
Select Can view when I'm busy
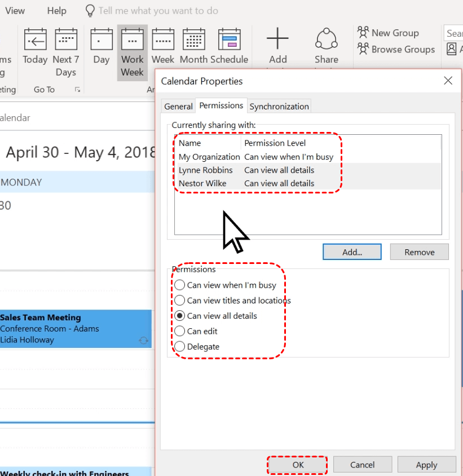pyautogui.click(x=225, y=285)
